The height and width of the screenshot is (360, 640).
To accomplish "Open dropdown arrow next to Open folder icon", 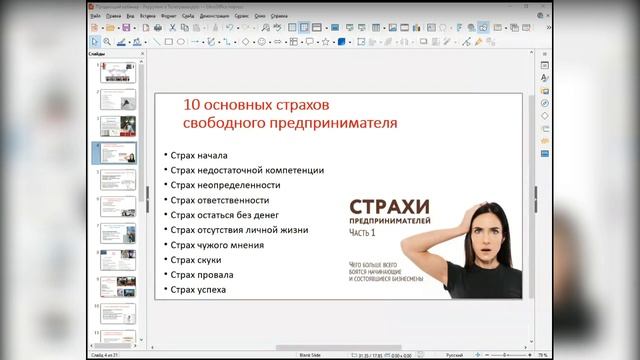I will pos(118,28).
